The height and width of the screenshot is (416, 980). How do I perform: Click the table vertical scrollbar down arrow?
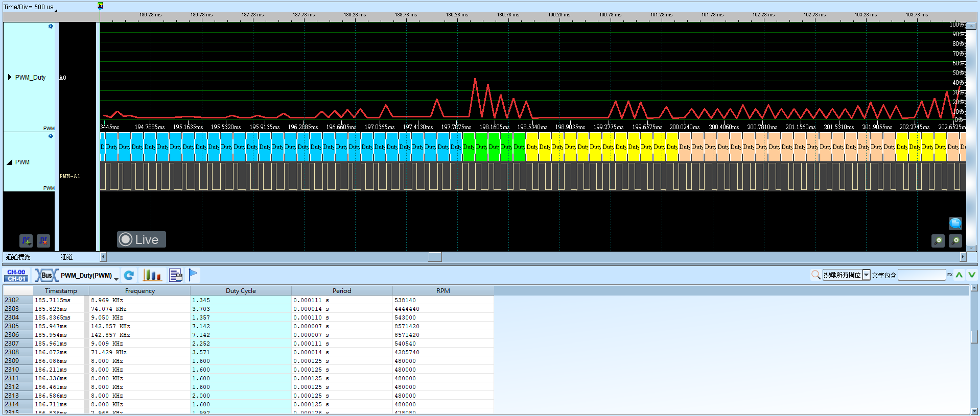point(974,411)
